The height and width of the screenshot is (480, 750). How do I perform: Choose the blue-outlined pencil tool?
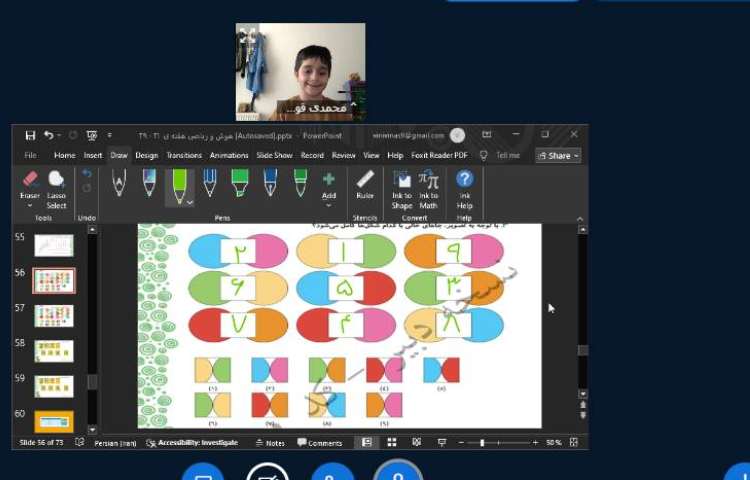[210, 183]
